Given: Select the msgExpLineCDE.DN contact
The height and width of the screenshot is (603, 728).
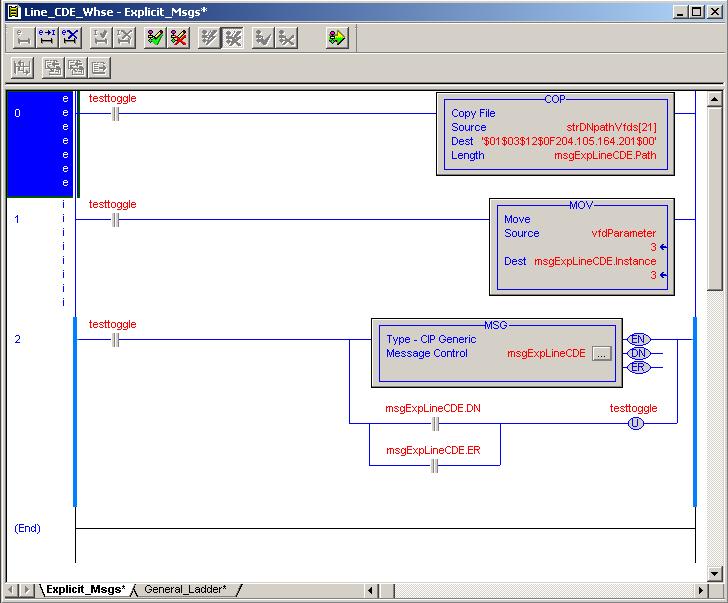Looking at the screenshot, I should [x=435, y=423].
